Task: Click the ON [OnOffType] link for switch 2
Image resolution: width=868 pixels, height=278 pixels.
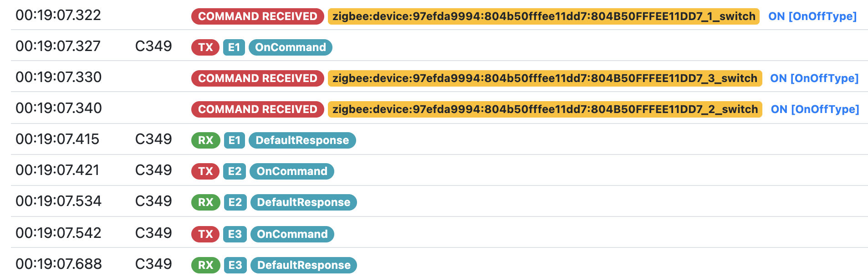Action: click(x=815, y=109)
